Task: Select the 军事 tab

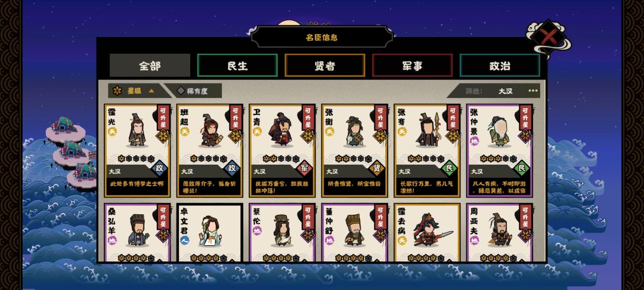Action: coord(413,65)
